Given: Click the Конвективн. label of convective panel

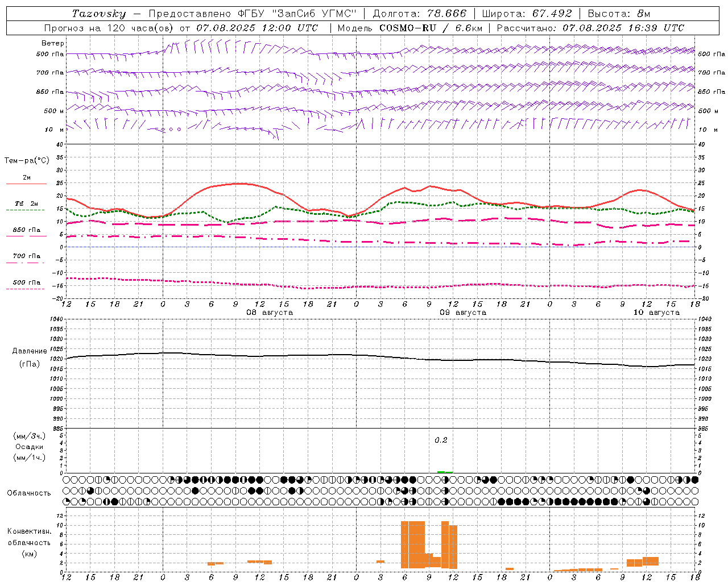Looking at the screenshot, I should pos(30,531).
